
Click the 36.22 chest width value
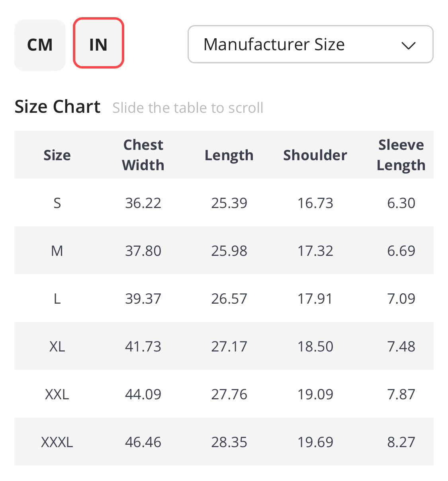click(x=143, y=203)
